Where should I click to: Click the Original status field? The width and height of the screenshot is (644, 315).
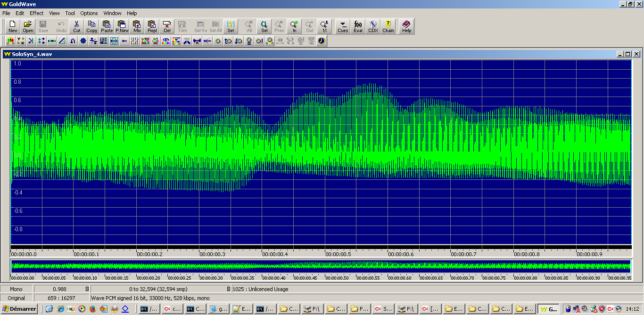16,298
